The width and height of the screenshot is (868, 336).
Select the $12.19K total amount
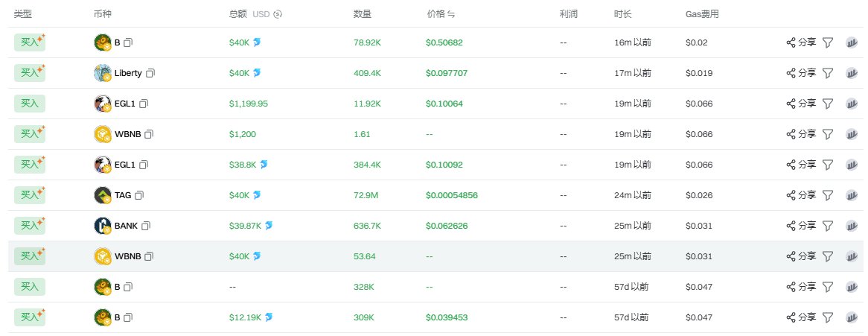coord(245,317)
